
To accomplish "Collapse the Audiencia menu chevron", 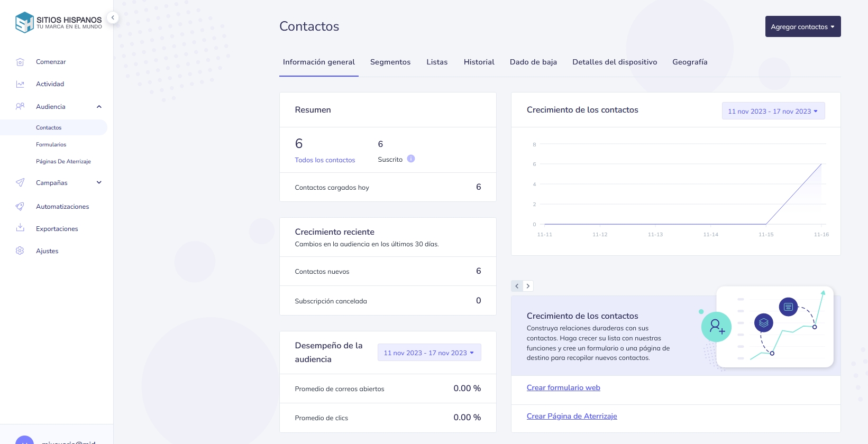I will (x=99, y=107).
